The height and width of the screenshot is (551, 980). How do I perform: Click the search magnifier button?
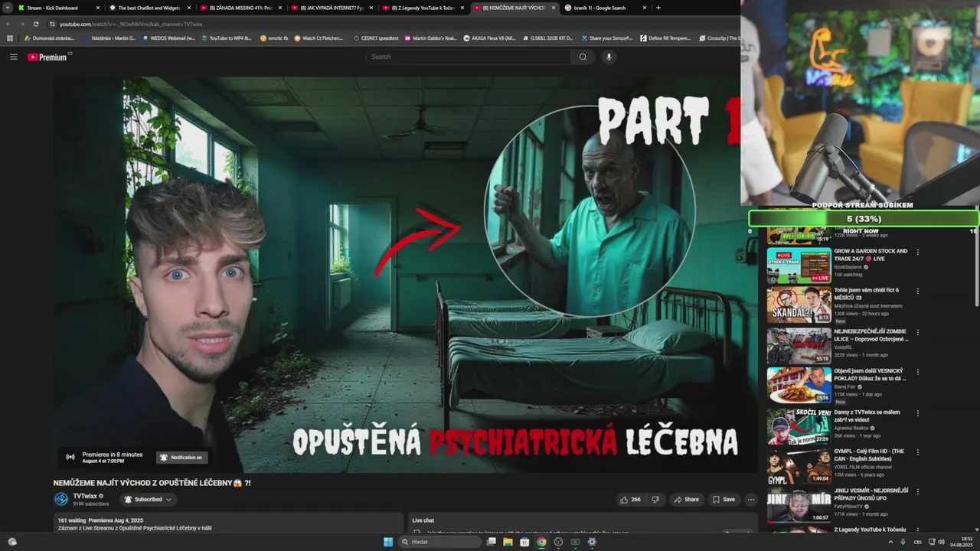pyautogui.click(x=583, y=57)
